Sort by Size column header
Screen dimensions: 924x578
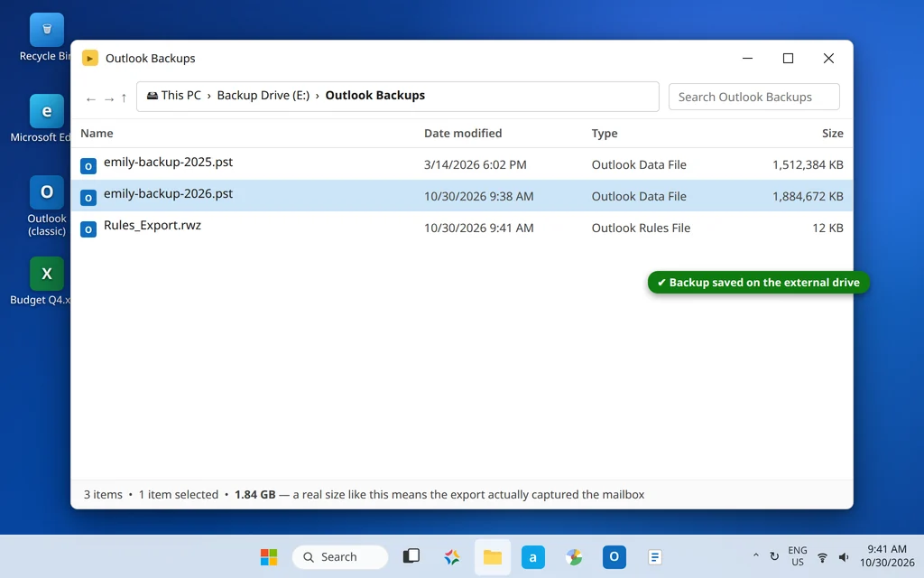point(832,134)
